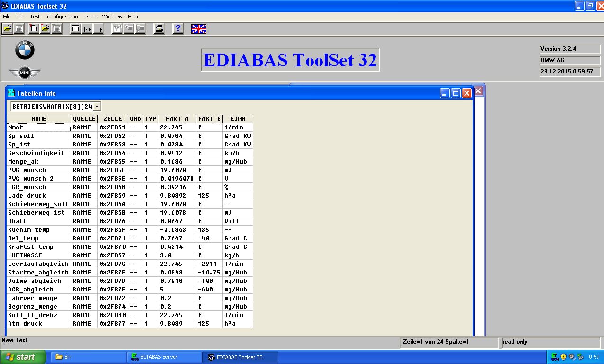
Task: Open the Windows menu
Action: coord(112,17)
